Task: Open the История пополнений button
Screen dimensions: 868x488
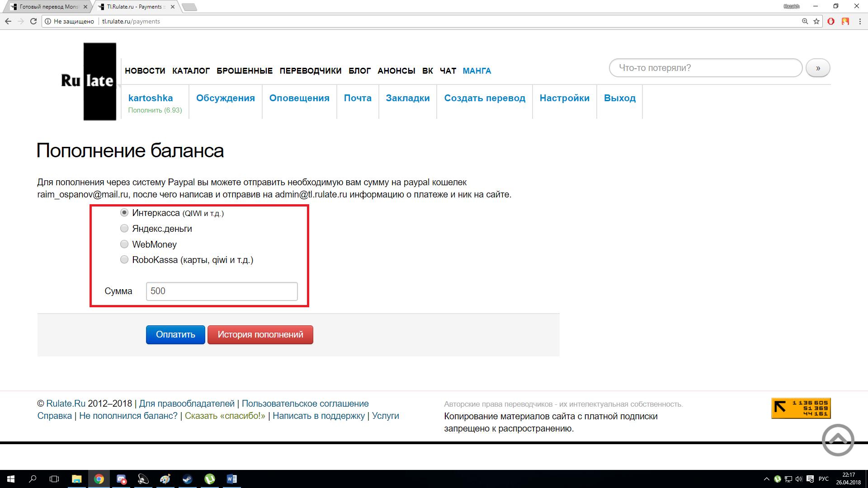Action: (260, 335)
